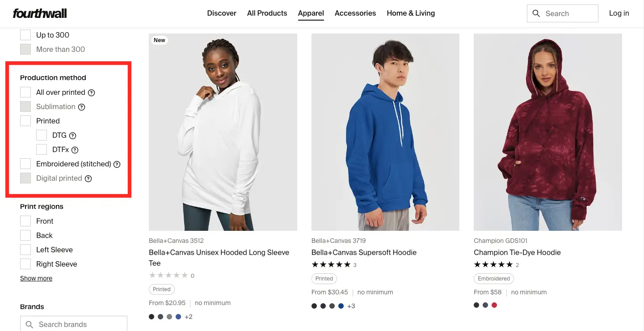
Task: Expand print regions with Show more
Action: 36,278
